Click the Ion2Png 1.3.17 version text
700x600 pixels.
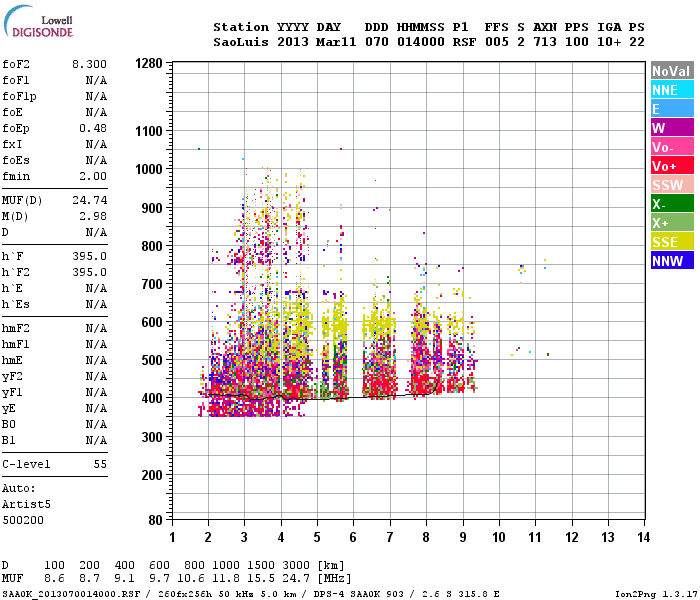pos(656,594)
